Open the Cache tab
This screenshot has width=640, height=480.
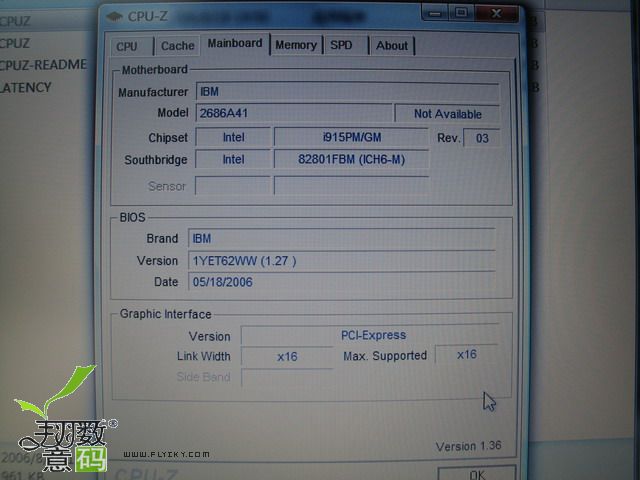(x=178, y=46)
